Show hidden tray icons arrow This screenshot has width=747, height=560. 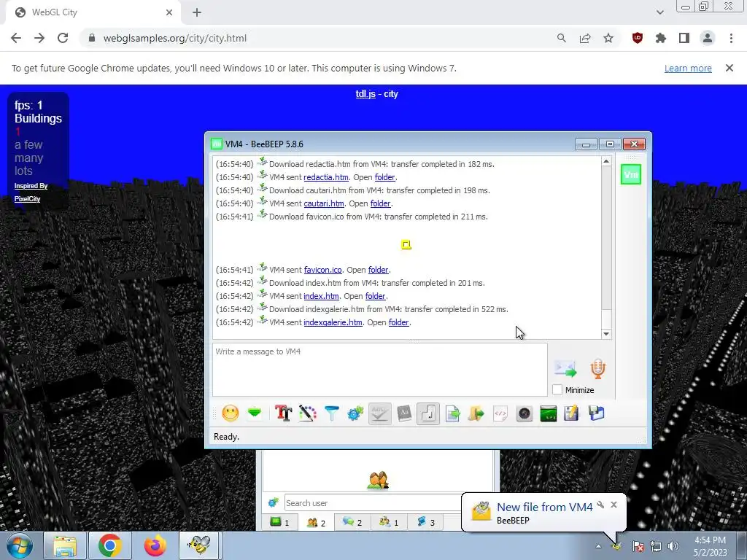click(x=598, y=546)
